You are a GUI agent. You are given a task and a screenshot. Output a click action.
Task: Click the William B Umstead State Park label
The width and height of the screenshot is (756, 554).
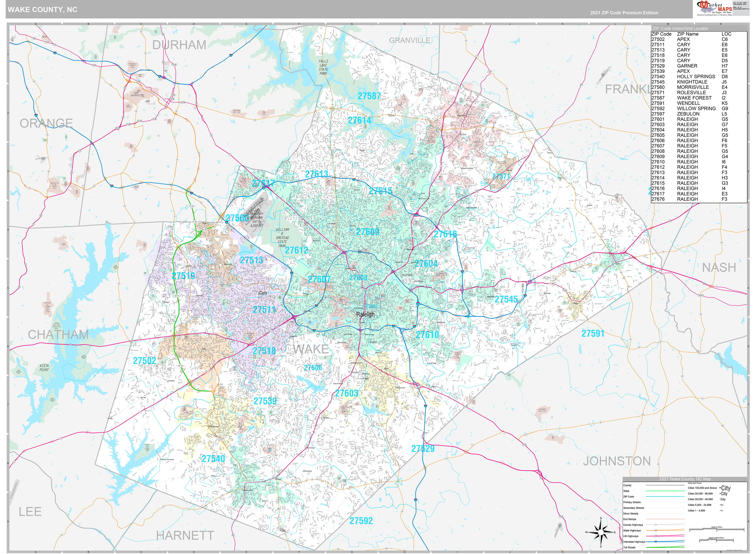(x=282, y=237)
